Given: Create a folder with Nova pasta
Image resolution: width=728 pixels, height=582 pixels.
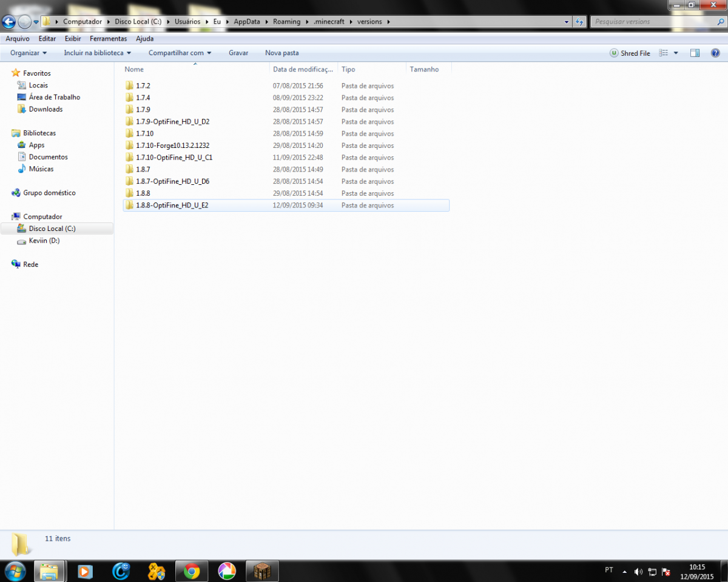Looking at the screenshot, I should [282, 53].
